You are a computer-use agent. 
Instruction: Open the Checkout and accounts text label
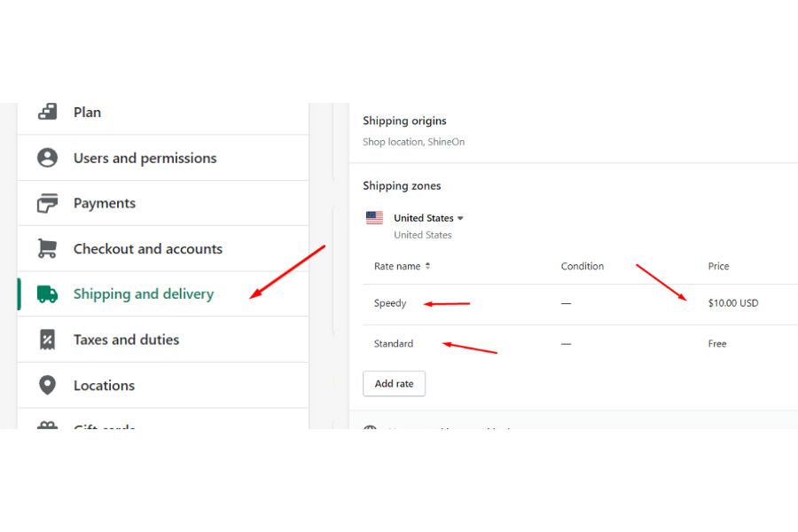[148, 249]
